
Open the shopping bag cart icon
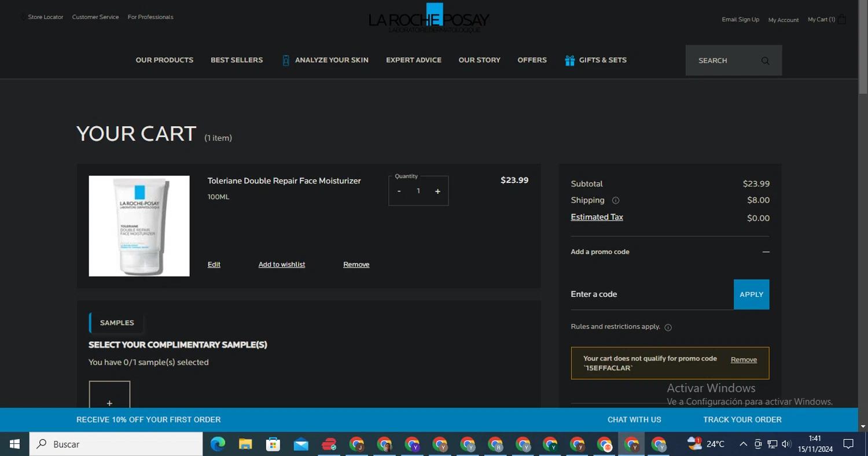(842, 19)
